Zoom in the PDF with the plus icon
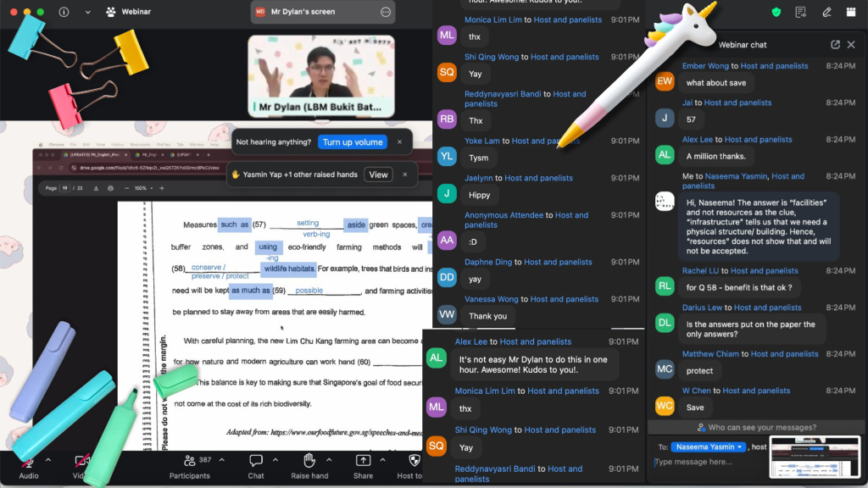868x488 pixels. 162,188
